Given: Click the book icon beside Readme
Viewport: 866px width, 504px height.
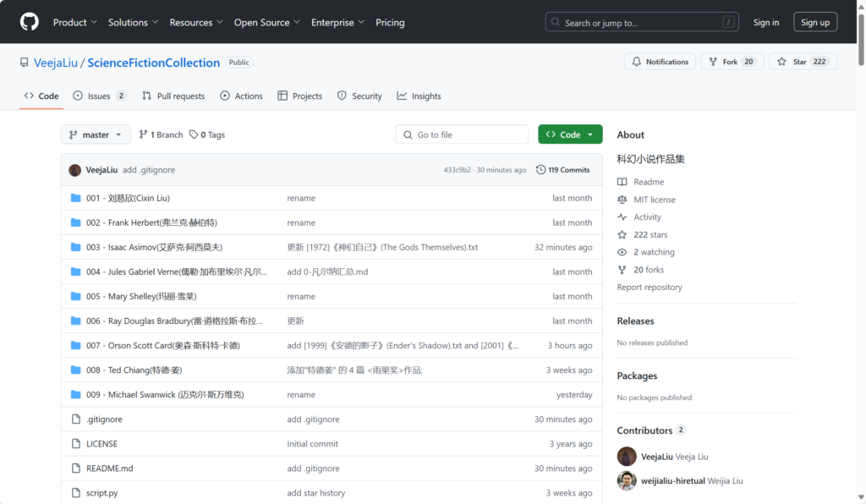Looking at the screenshot, I should point(622,182).
